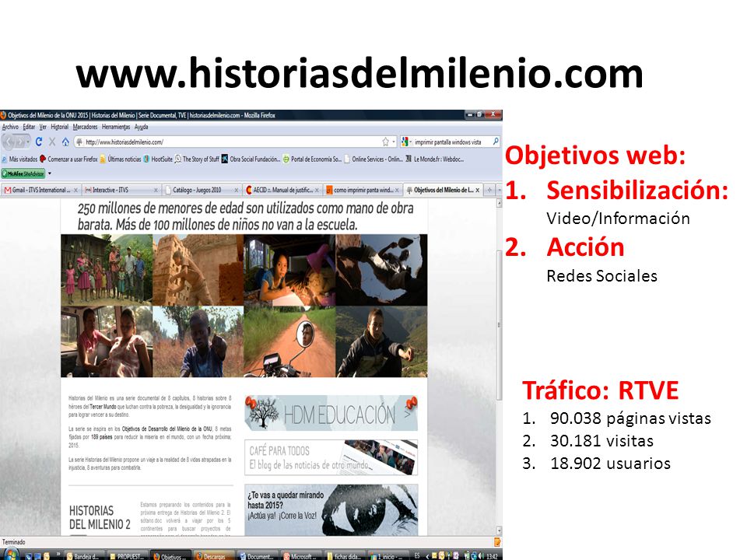Viewport: 747px width, 560px height.
Task: Bookmark this page with the star icon
Action: coord(385,142)
